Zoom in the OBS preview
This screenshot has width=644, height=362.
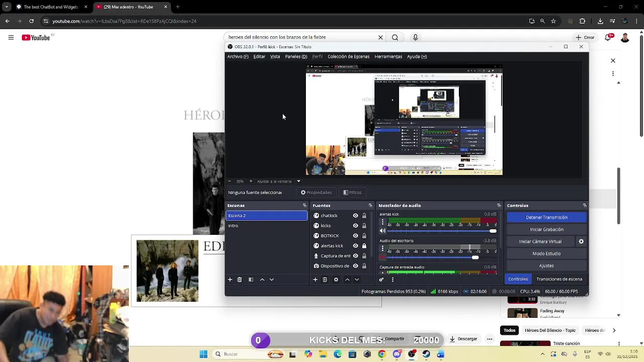pyautogui.click(x=251, y=181)
